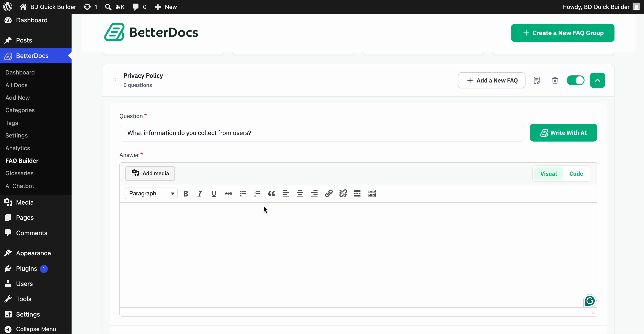Click the editor resize handle corner
Image resolution: width=644 pixels, height=334 pixels.
click(x=593, y=313)
